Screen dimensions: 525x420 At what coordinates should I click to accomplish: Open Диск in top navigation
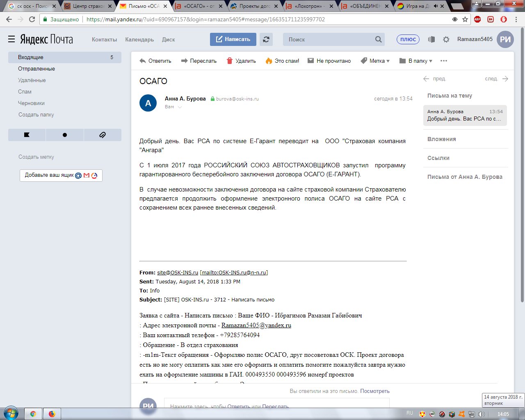[x=168, y=39]
